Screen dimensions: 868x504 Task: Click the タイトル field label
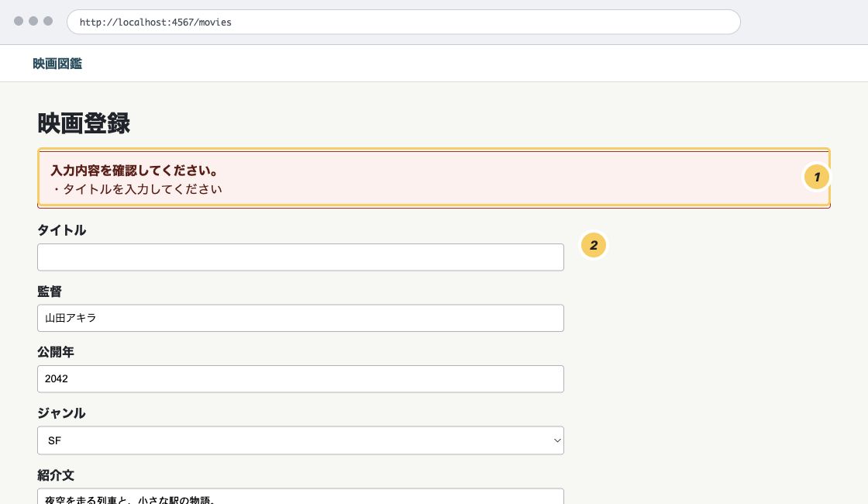coord(61,230)
